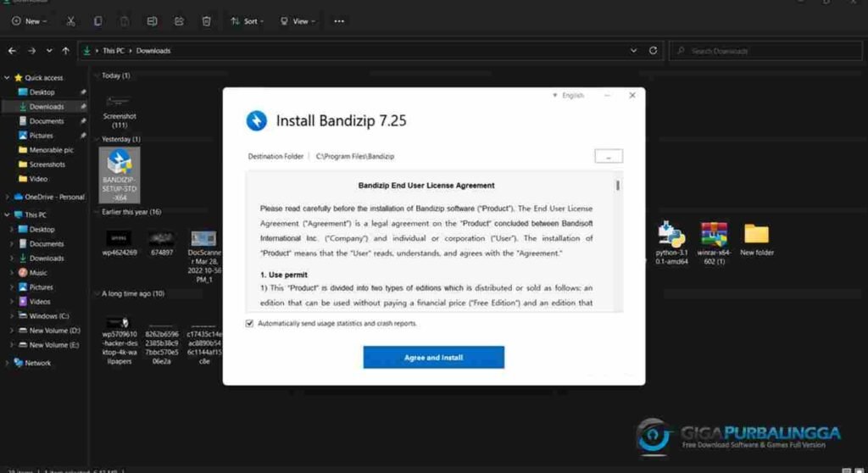The height and width of the screenshot is (473, 868).
Task: Click the Bandizip lightning logo icon
Action: (x=256, y=120)
